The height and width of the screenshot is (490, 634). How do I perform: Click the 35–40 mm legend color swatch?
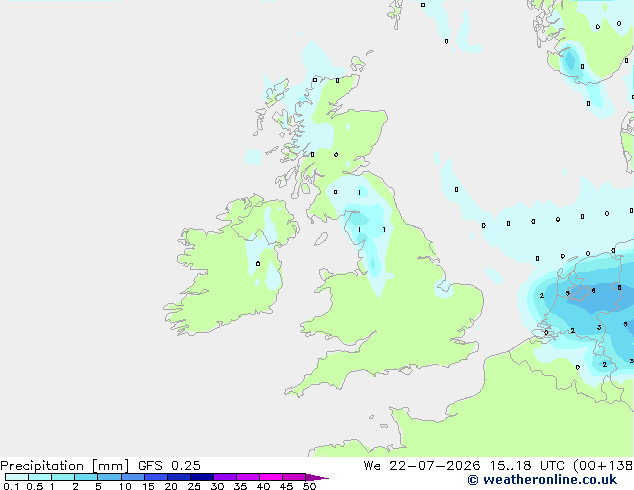pos(248,477)
